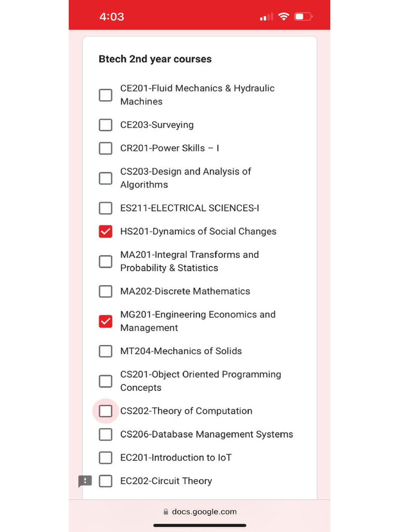The width and height of the screenshot is (399, 532).
Task: Select the CE203-Surveying checkbox
Action: click(x=105, y=125)
